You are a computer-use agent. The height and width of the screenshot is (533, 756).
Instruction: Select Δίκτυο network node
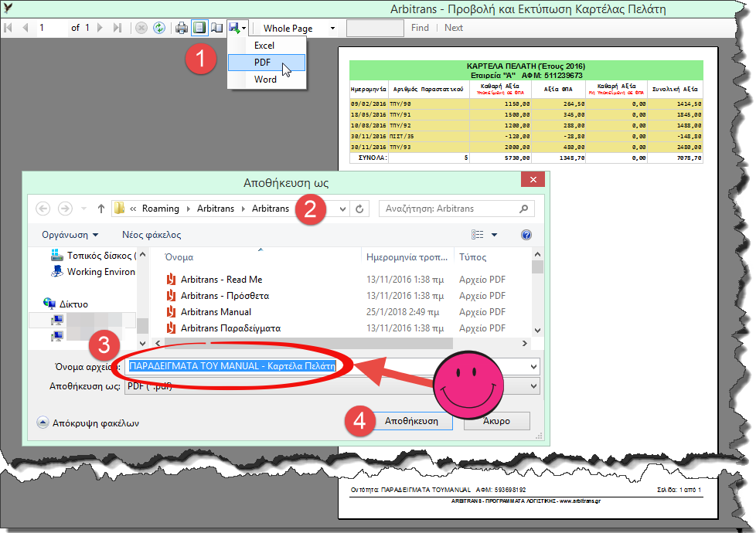coord(66,304)
